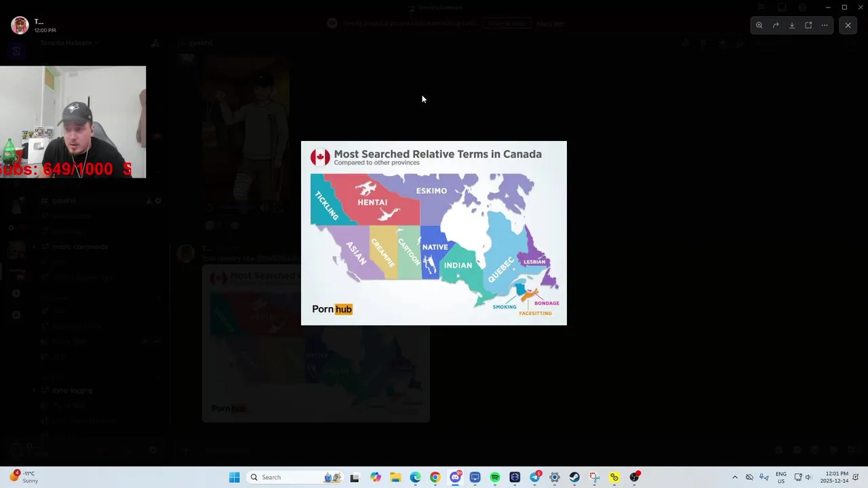Expand hidden system tray icons chevron
The width and height of the screenshot is (868, 488).
click(734, 477)
